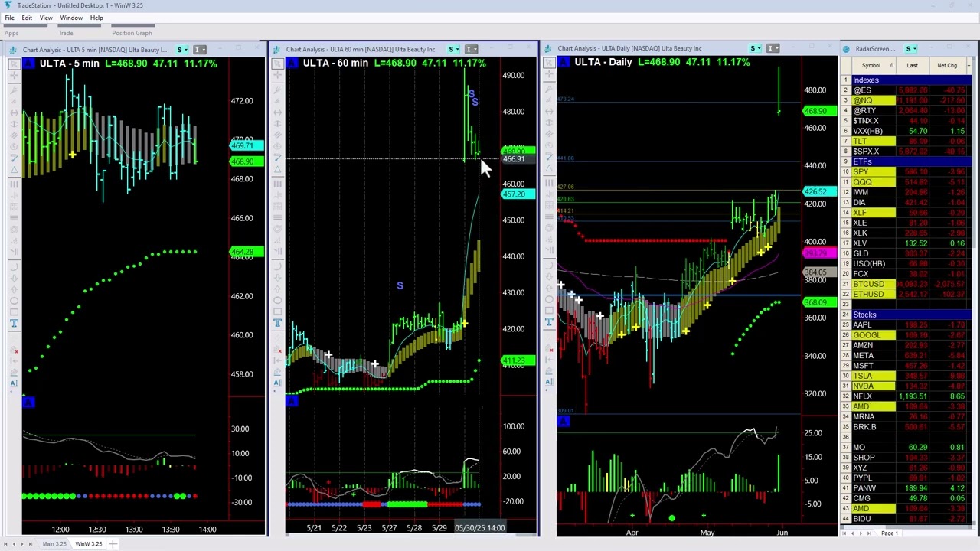Click the Chart Analysis icon in 5 min window title
Image resolution: width=980 pixels, height=551 pixels.
coord(15,50)
